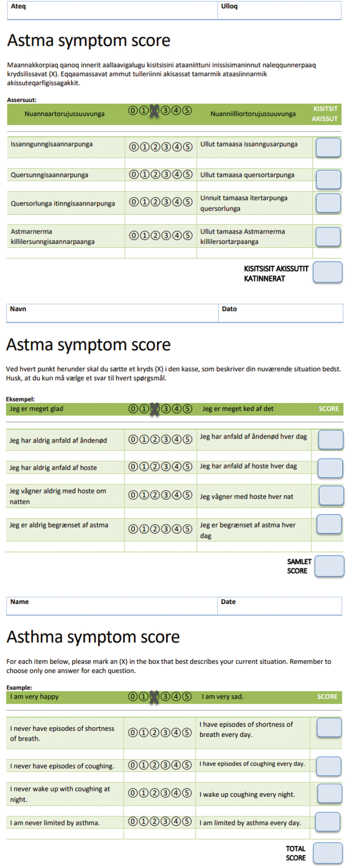Image resolution: width=352 pixels, height=868 pixels.
Task: Select 0 for "Jeg er aldrig begrænset af astma"
Action: point(133,529)
